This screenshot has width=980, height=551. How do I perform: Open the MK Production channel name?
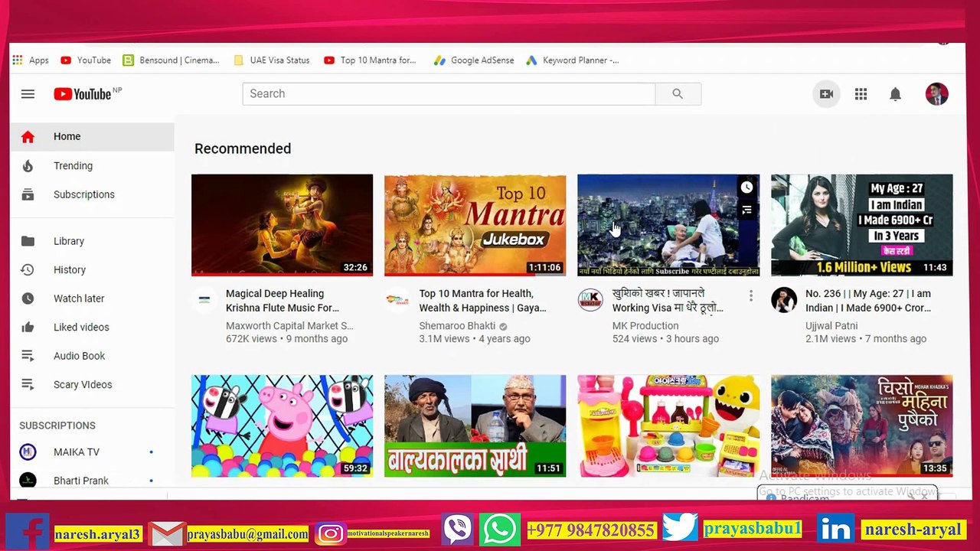645,326
